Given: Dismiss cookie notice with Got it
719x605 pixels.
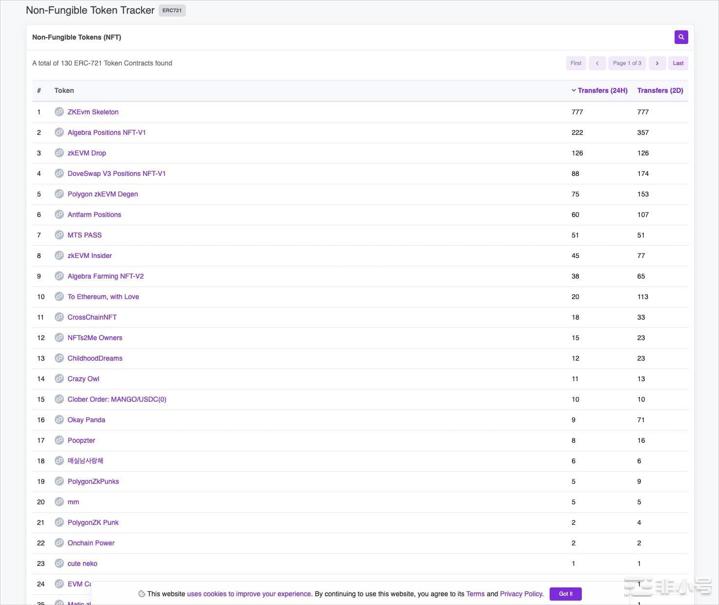Looking at the screenshot, I should click(x=565, y=594).
